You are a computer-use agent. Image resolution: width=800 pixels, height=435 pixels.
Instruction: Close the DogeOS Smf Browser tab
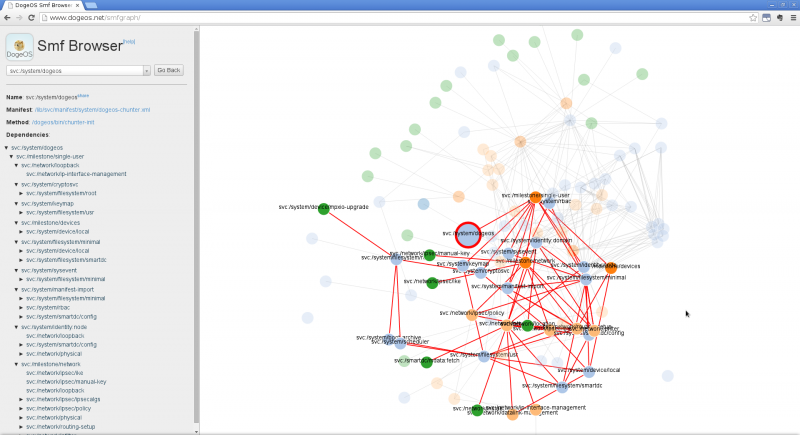[x=78, y=5]
